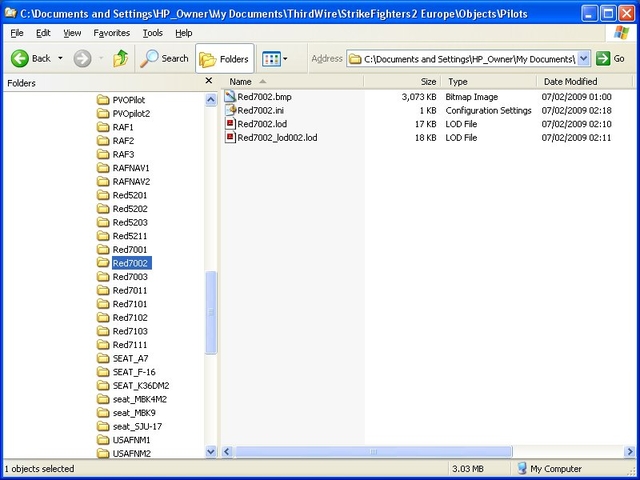
Task: Click the Red7003 folder icon
Action: 103,277
